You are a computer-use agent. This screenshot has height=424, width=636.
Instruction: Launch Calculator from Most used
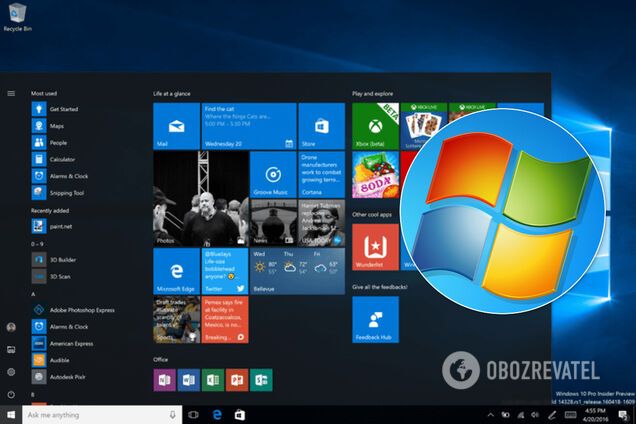(x=54, y=159)
